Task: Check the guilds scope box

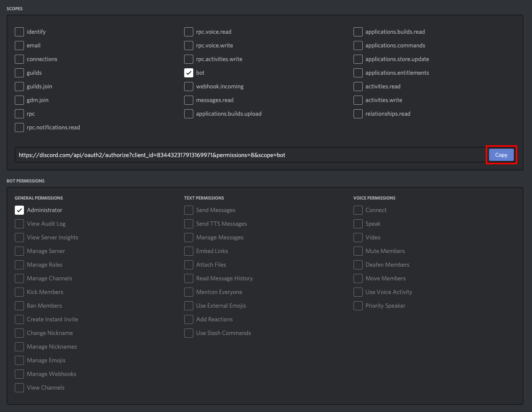Action: (x=19, y=73)
